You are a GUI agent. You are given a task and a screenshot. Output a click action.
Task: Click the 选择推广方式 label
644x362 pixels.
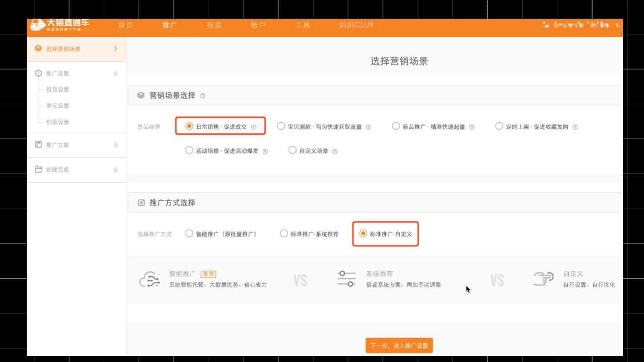click(x=154, y=234)
